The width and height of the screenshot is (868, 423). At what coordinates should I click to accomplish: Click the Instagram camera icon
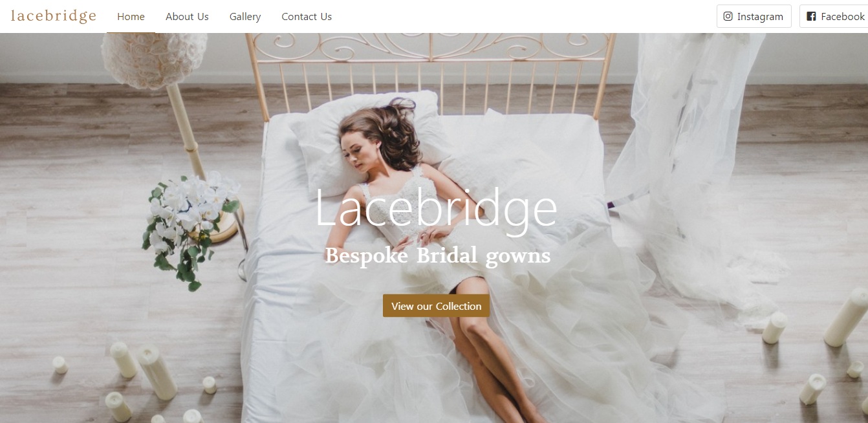coord(728,17)
